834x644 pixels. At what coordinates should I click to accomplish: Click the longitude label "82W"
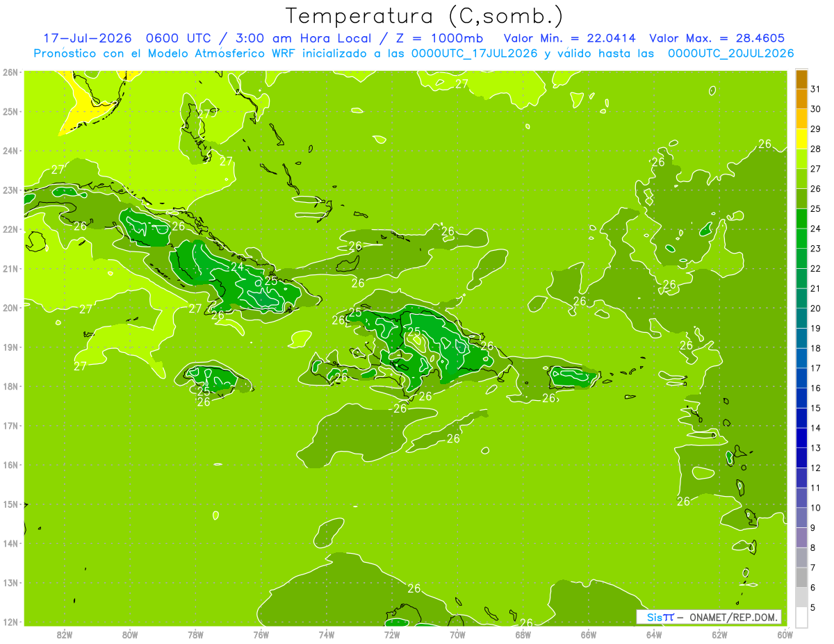pyautogui.click(x=65, y=634)
